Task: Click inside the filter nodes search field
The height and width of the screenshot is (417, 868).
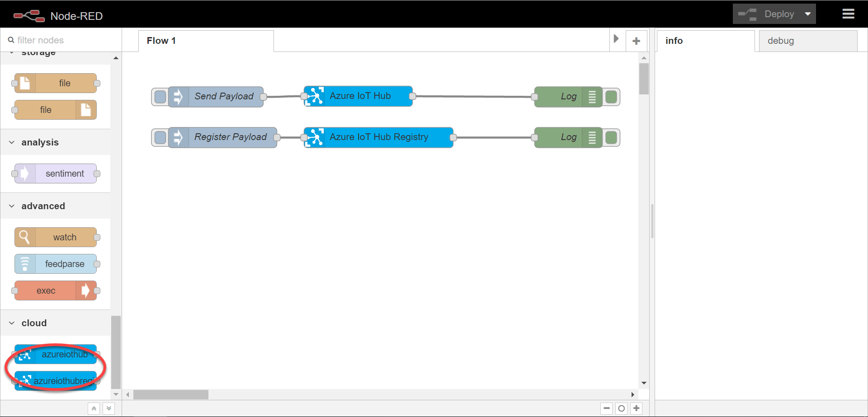Action: (x=59, y=40)
